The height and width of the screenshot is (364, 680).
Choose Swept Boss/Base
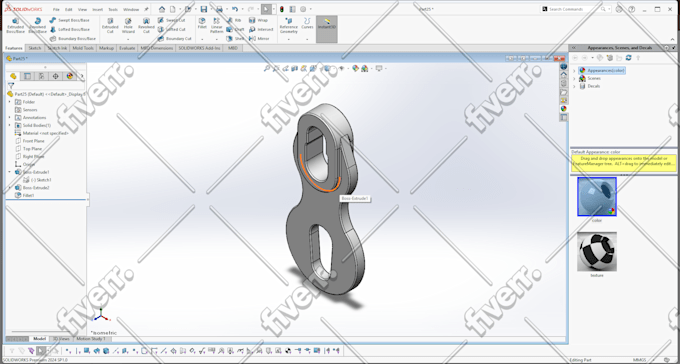(69, 20)
